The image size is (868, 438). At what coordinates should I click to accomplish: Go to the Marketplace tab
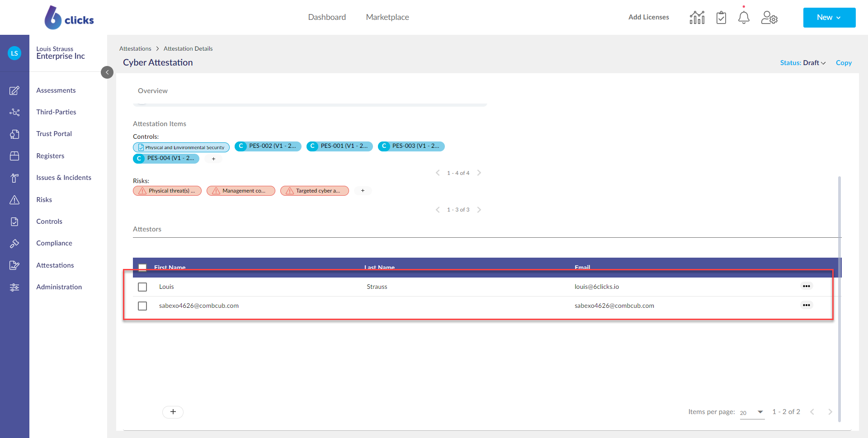(x=387, y=17)
